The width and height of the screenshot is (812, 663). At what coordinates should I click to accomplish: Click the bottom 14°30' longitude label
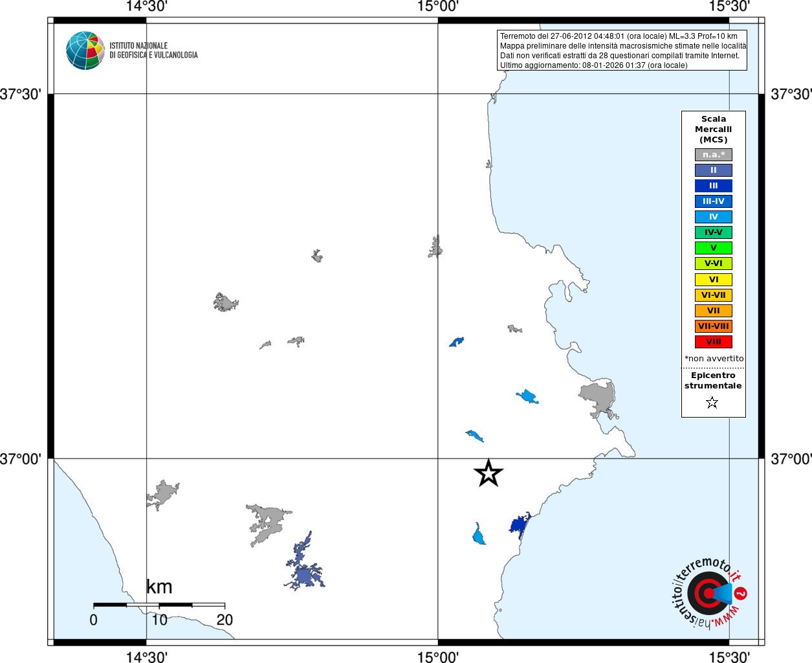click(x=146, y=657)
